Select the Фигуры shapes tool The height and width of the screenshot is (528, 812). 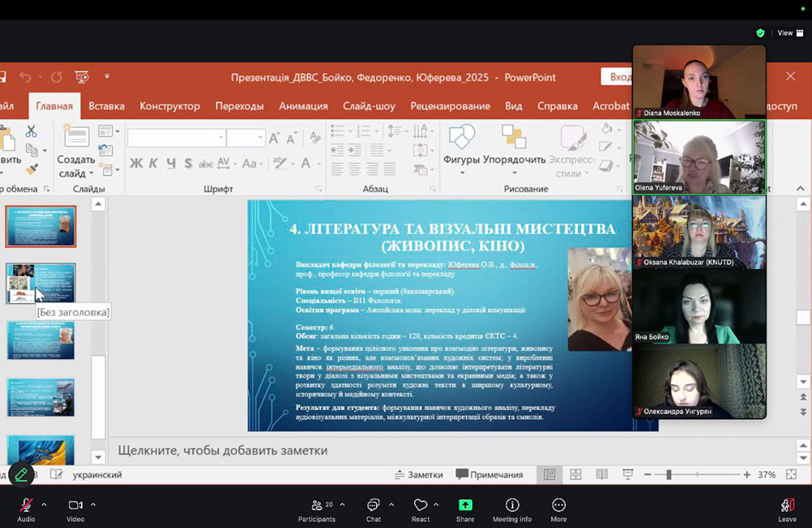[x=461, y=146]
